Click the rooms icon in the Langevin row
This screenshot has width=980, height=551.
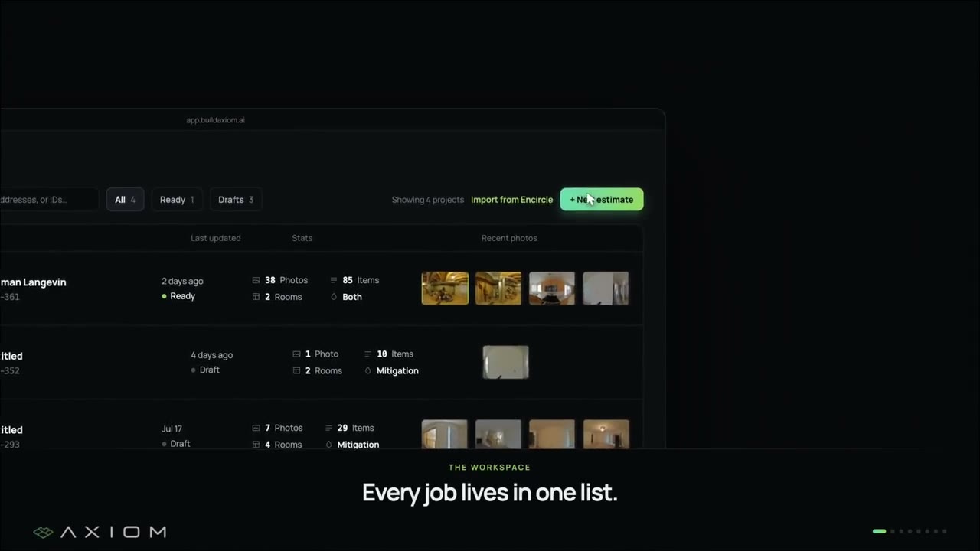click(x=256, y=297)
